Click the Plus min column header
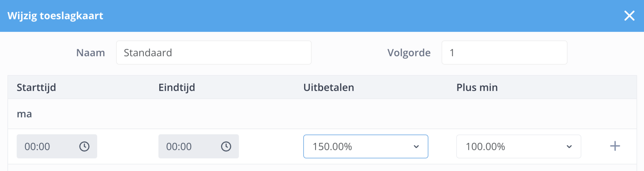Screen dimensions: 644x171 pyautogui.click(x=477, y=87)
